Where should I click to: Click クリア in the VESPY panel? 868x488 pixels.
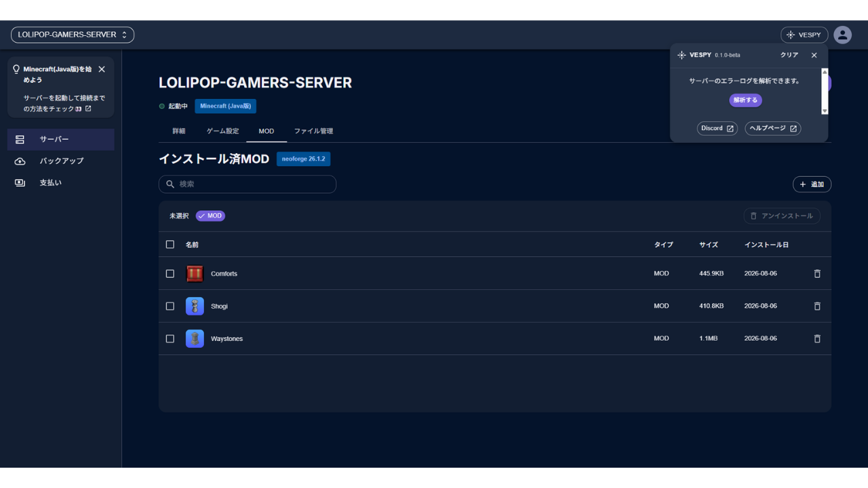pos(789,55)
